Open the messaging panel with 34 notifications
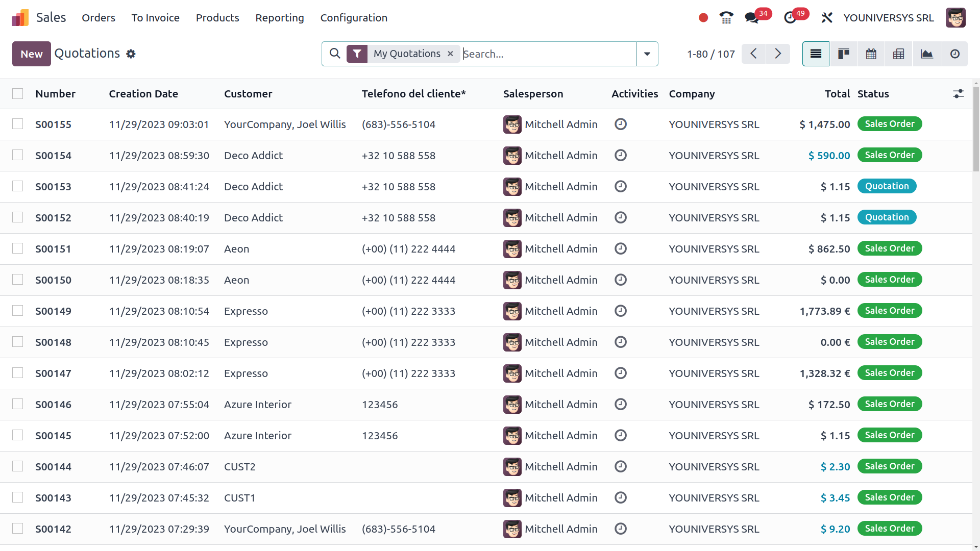 [750, 17]
